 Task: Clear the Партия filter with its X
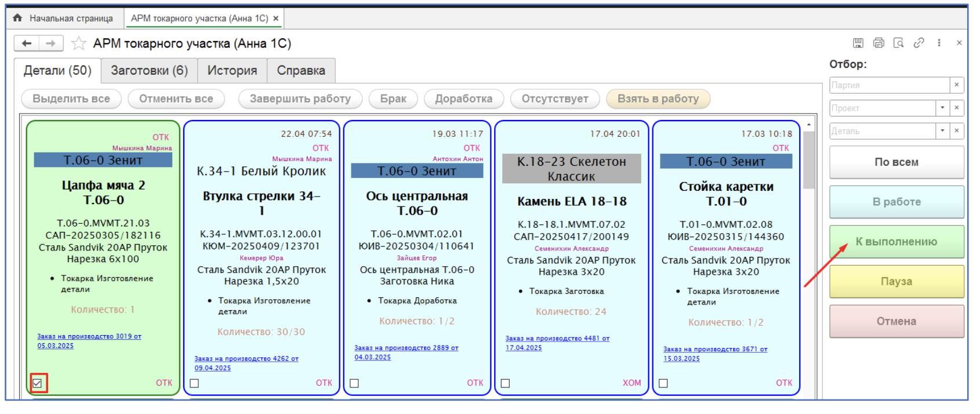click(957, 85)
